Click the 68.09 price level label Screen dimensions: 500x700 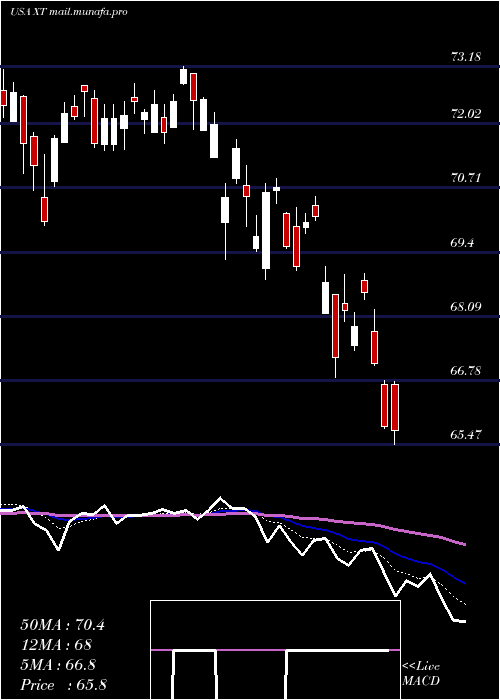point(466,307)
